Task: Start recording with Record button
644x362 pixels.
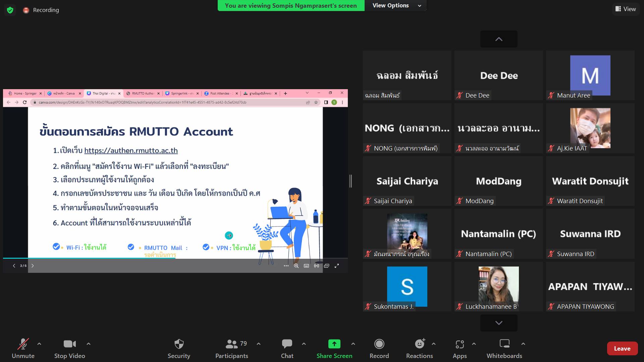Action: tap(379, 349)
